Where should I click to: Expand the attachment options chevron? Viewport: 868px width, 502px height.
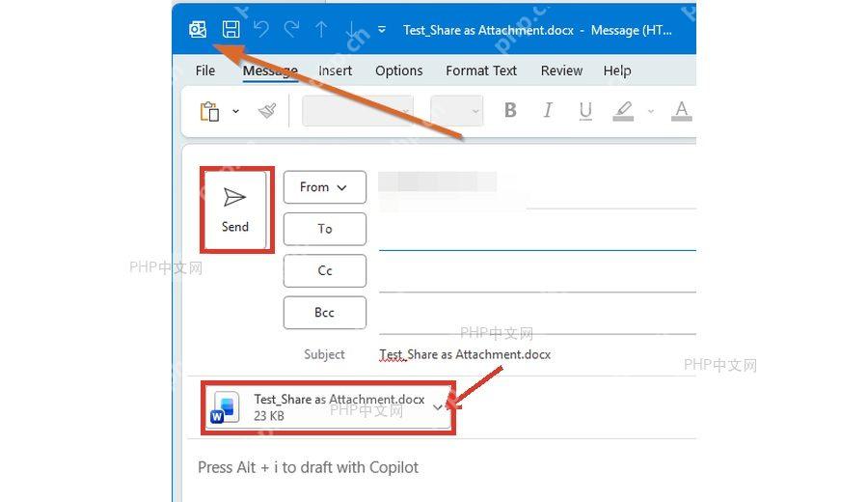click(x=438, y=407)
